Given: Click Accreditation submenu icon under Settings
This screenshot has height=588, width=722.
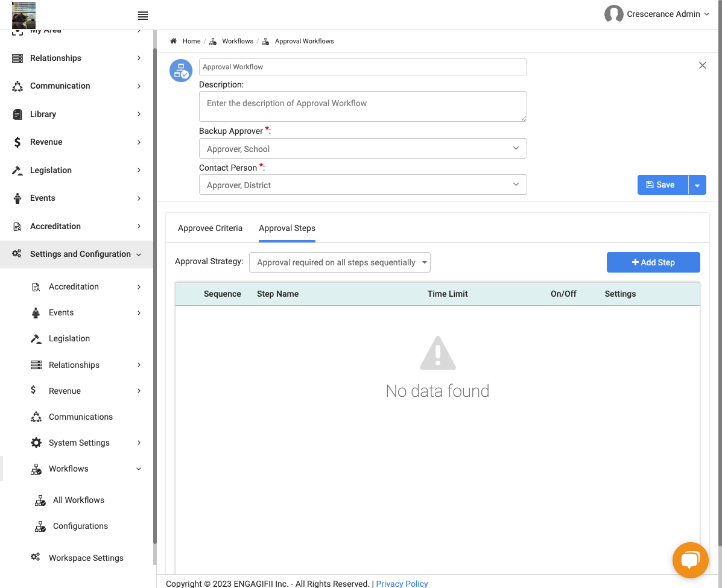Looking at the screenshot, I should click(x=36, y=287).
